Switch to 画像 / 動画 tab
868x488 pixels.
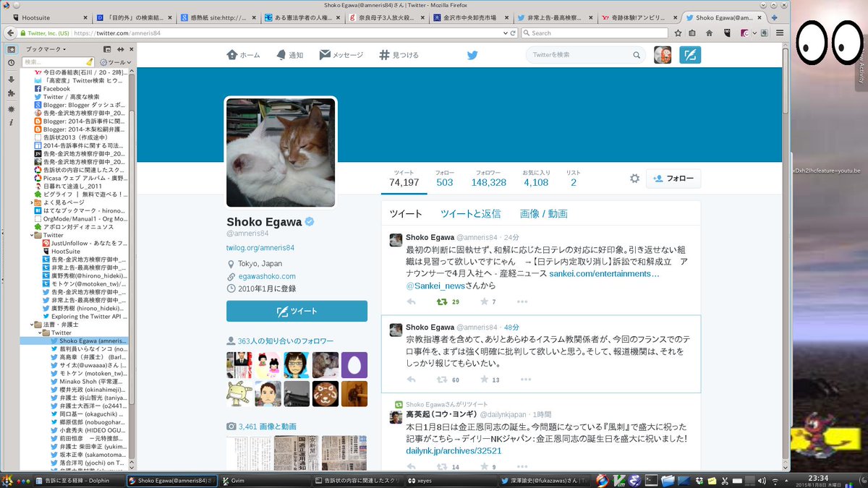(x=544, y=214)
